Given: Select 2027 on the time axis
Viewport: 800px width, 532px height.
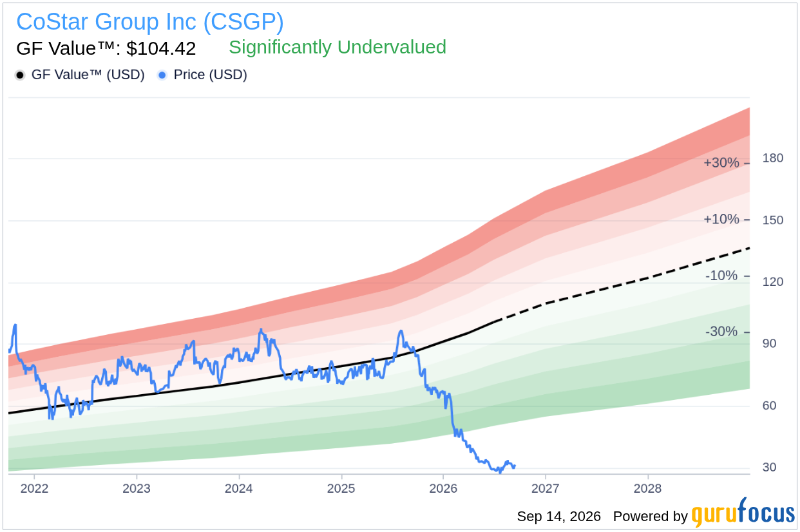Looking at the screenshot, I should click(x=546, y=488).
